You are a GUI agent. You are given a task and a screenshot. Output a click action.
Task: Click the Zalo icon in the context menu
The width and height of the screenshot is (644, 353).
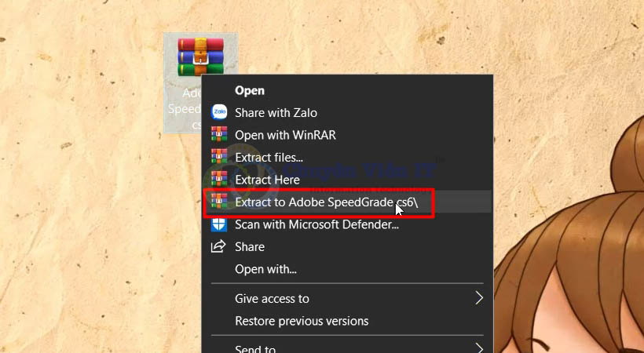[219, 112]
